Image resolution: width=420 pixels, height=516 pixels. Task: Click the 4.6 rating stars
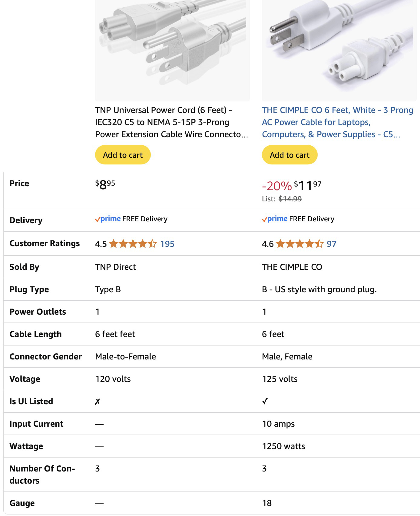pyautogui.click(x=300, y=244)
